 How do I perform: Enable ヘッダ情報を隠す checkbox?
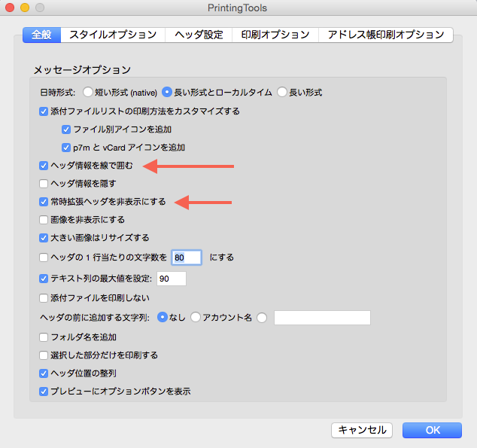pos(44,184)
